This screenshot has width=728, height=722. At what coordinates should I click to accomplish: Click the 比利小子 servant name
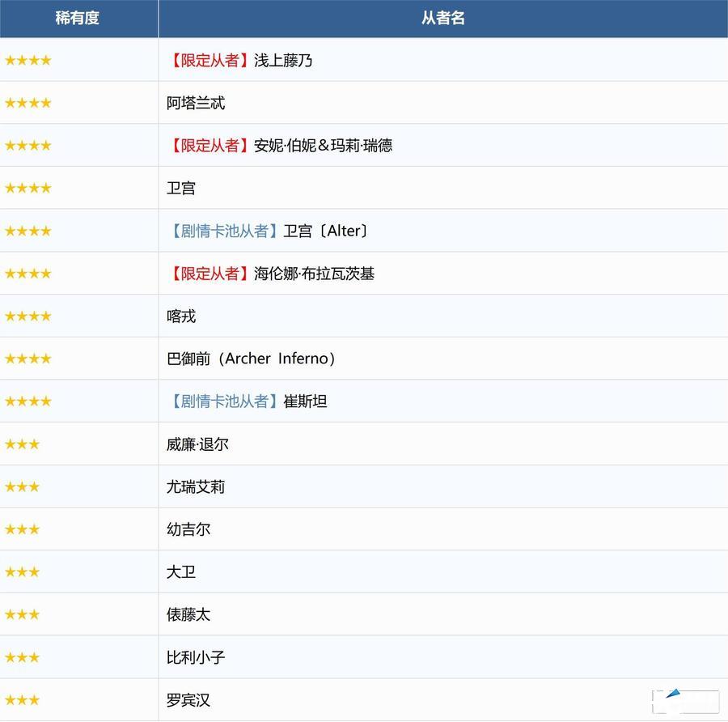(196, 657)
